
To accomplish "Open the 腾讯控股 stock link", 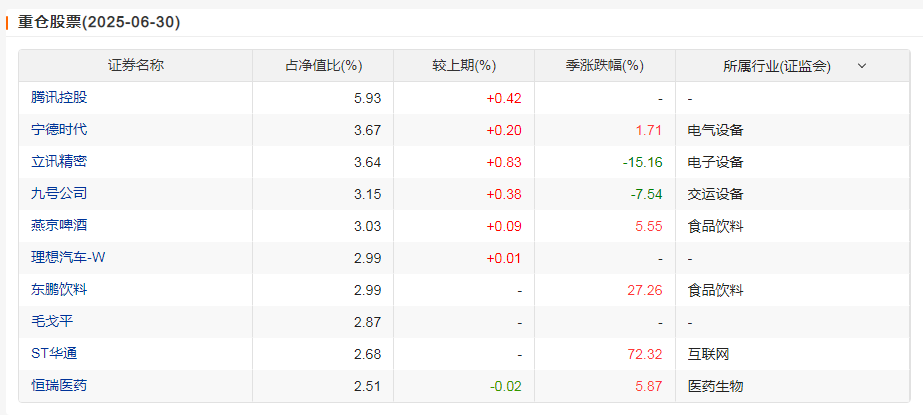I will (x=59, y=98).
